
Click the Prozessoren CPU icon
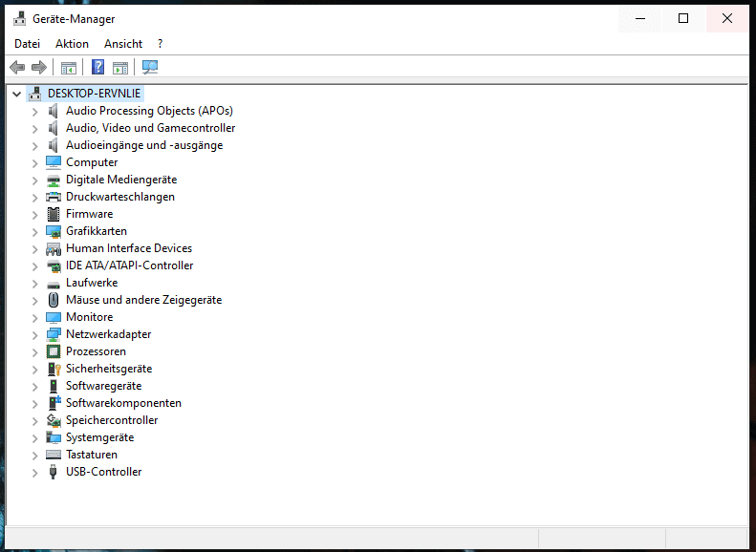click(54, 351)
